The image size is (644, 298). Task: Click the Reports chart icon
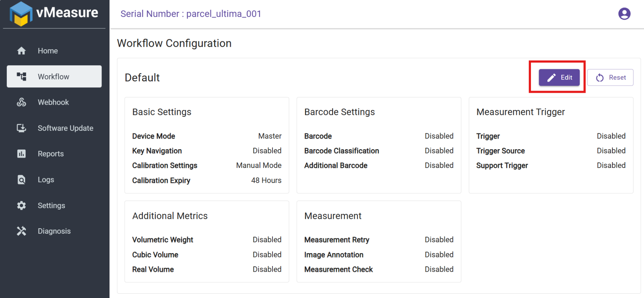tap(22, 153)
